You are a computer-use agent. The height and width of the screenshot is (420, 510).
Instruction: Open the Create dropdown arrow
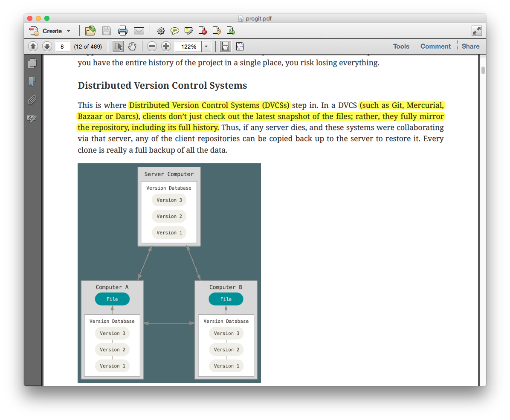coord(68,31)
